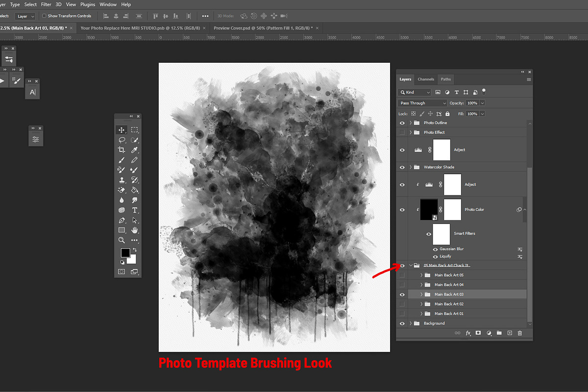This screenshot has height=392, width=588.
Task: Switch to the Channels tab
Action: point(426,79)
